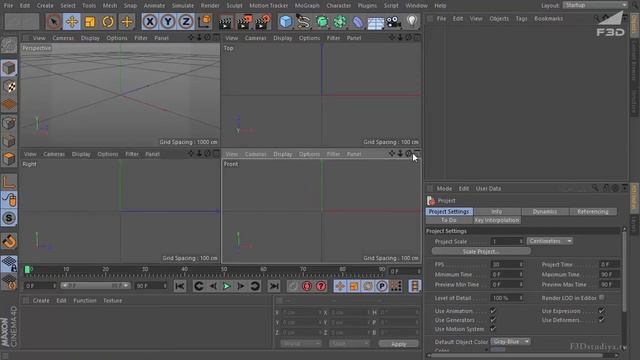
Task: Open the Simulate menu
Action: tap(183, 6)
